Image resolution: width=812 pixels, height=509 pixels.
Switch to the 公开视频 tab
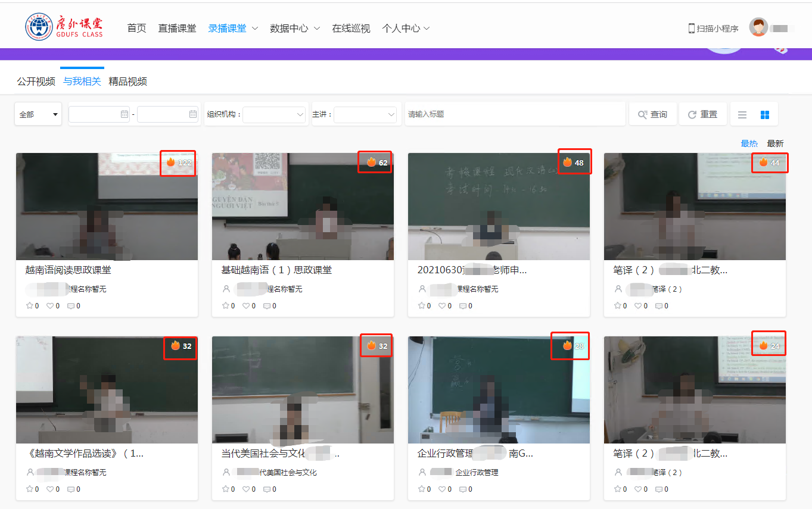(36, 82)
